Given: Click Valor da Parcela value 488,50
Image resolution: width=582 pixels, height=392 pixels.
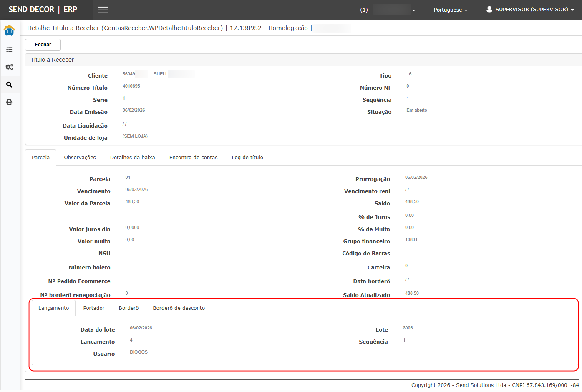Looking at the screenshot, I should click(132, 202).
